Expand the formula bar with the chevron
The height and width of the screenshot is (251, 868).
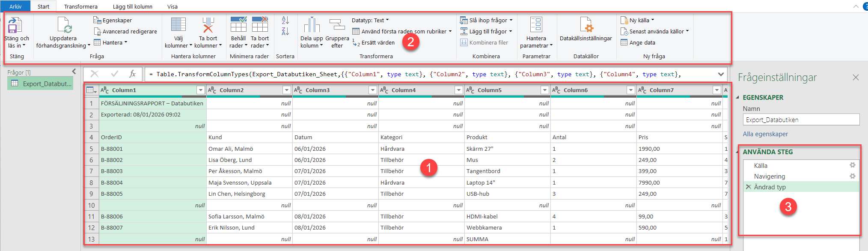(x=721, y=74)
